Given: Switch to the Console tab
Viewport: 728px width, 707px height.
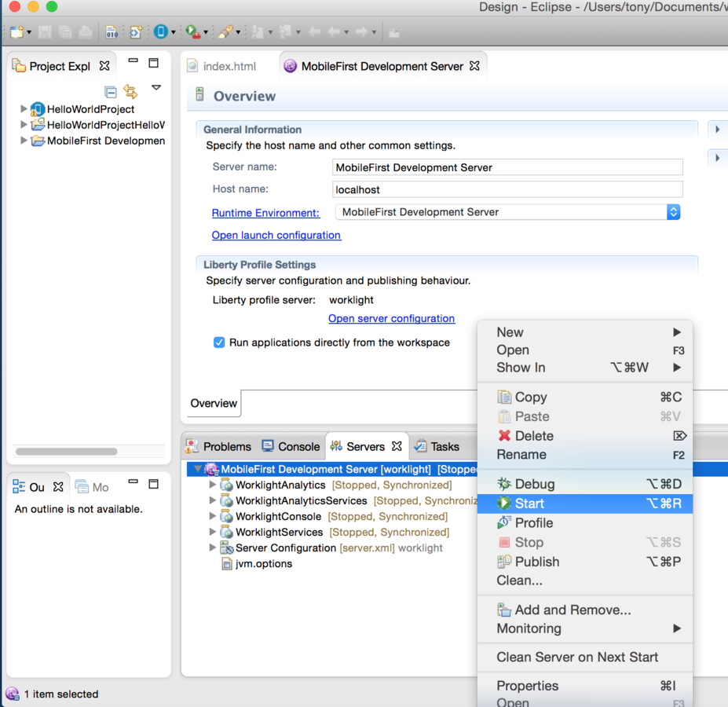Looking at the screenshot, I should pyautogui.click(x=291, y=446).
